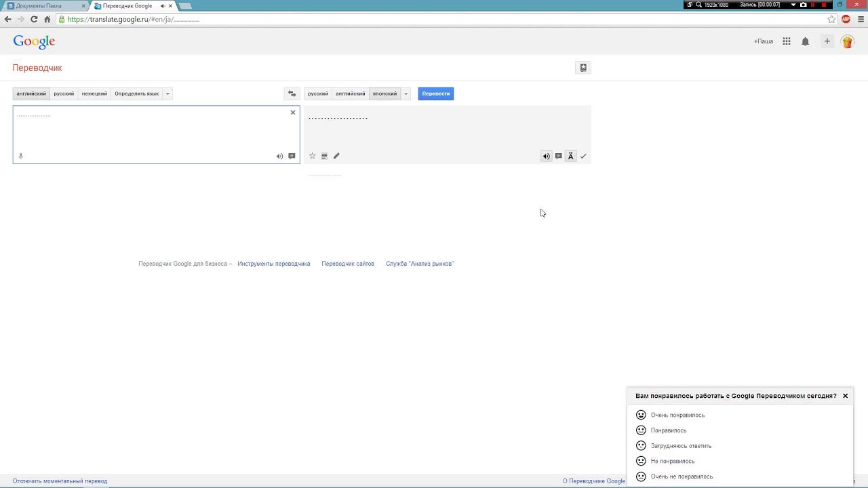Viewport: 868px width, 488px height.
Task: Mute the tab's audio speaker icon
Action: pos(163,5)
